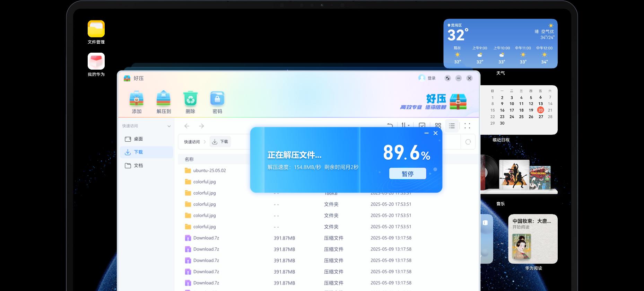Click the 好压 高效专业 banner logo

tap(434, 102)
